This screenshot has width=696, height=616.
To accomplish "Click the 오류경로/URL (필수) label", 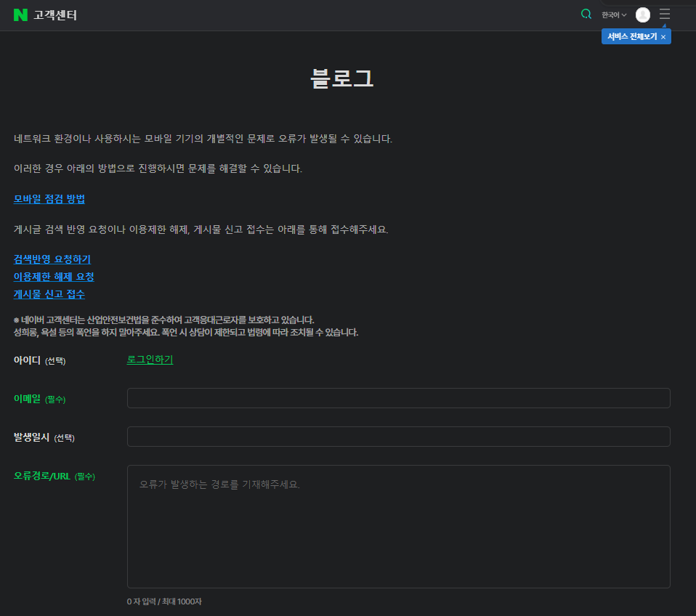I will pyautogui.click(x=54, y=477).
